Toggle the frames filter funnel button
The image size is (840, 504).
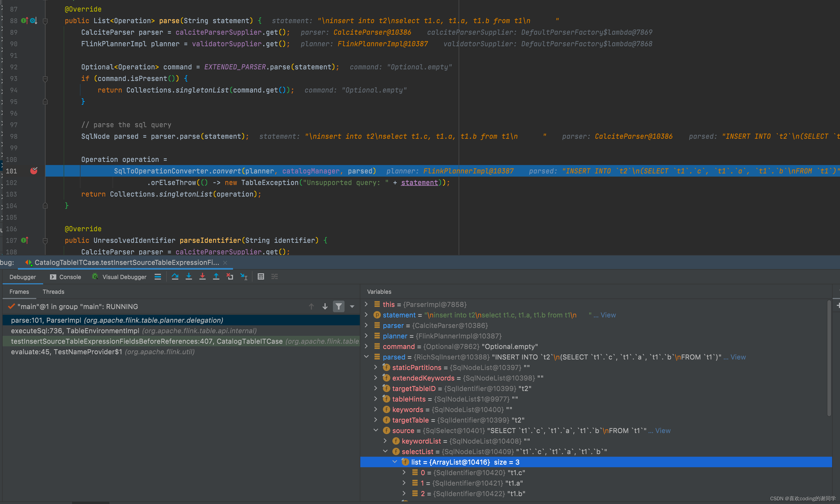tap(338, 306)
